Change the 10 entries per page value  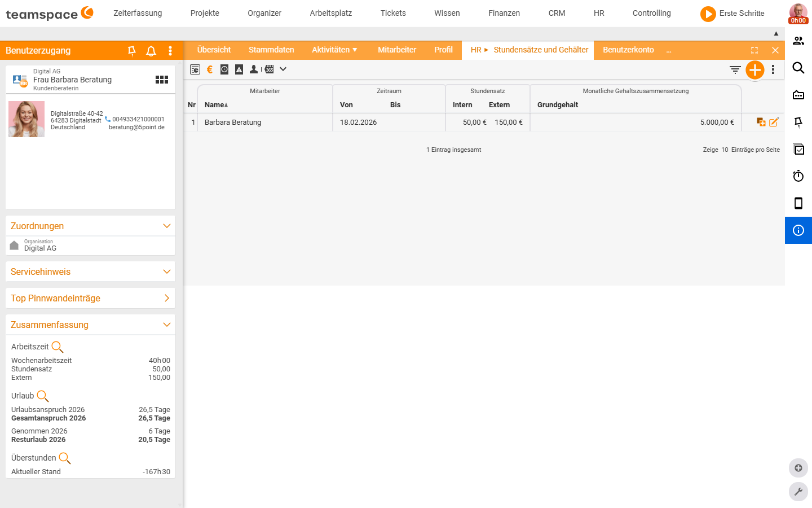(x=725, y=150)
